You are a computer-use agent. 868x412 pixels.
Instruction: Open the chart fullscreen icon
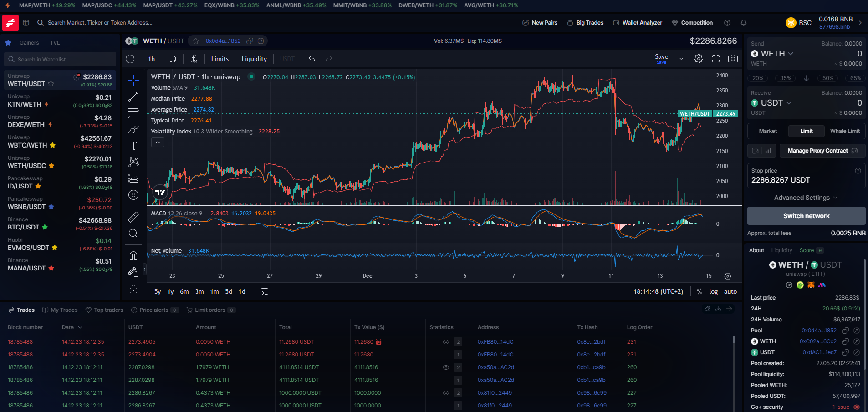click(715, 59)
